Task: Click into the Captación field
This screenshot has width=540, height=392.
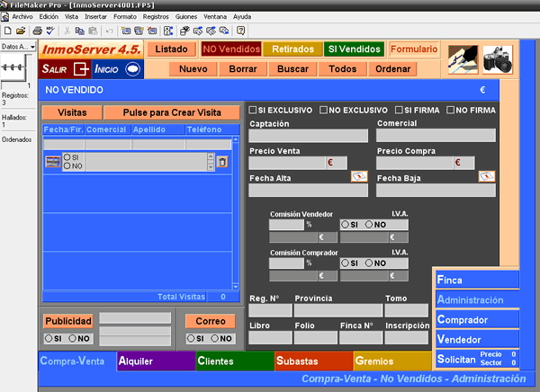Action: tap(308, 136)
